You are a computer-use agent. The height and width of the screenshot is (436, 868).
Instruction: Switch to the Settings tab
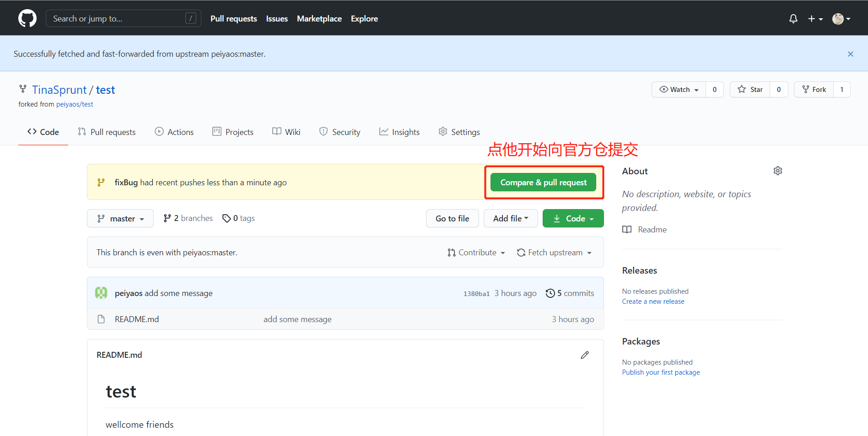click(459, 132)
